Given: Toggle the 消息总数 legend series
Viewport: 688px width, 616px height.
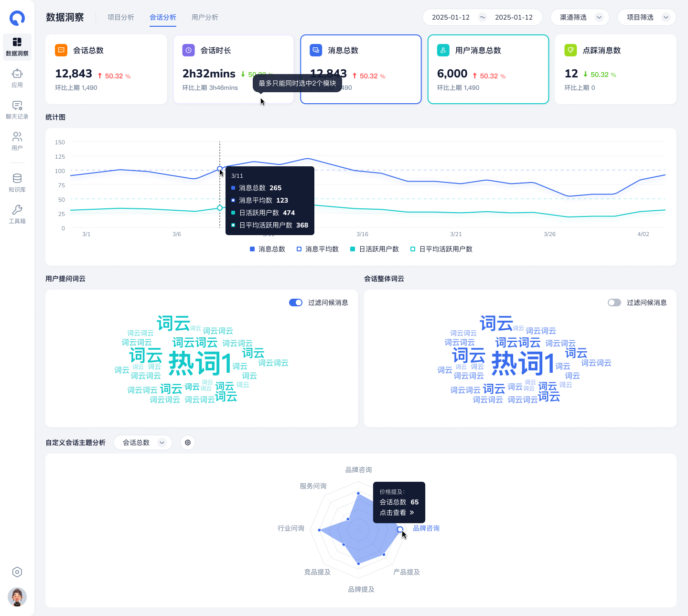Looking at the screenshot, I should click(268, 249).
